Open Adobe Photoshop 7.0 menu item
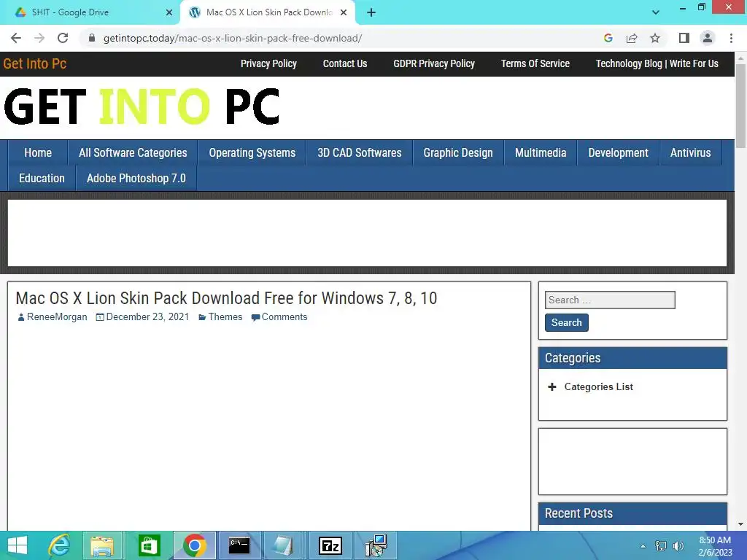747x560 pixels. point(136,179)
